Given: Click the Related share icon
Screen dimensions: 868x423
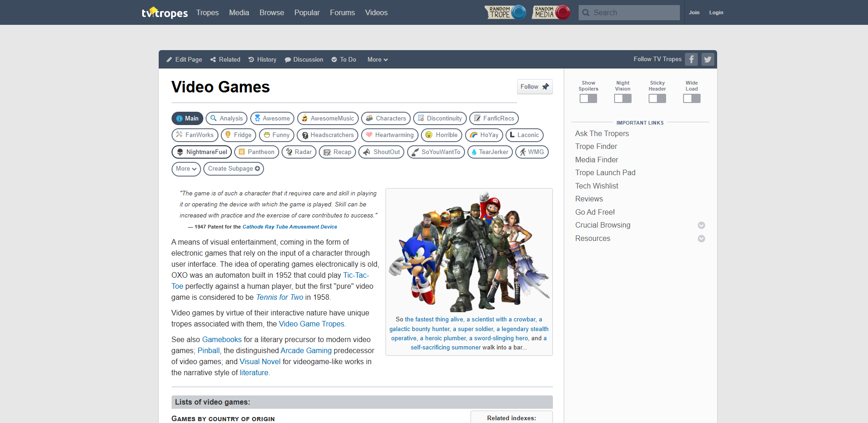Looking at the screenshot, I should (x=213, y=60).
